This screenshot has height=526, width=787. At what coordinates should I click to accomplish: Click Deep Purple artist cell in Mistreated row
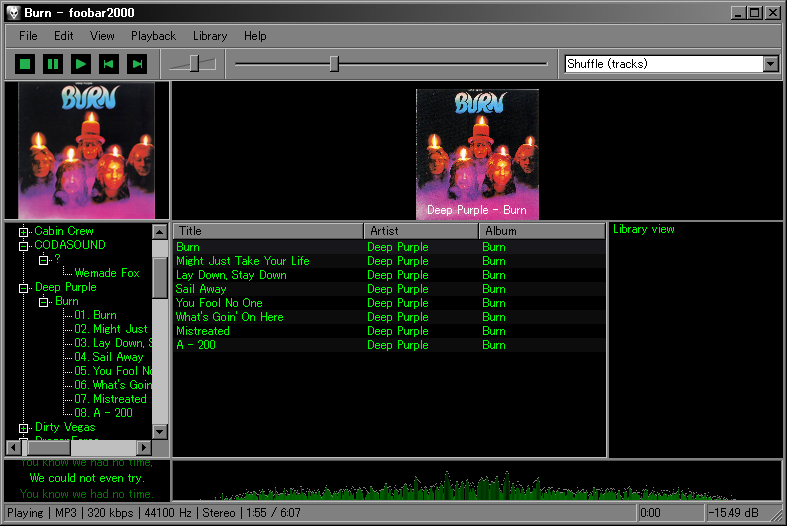(x=398, y=331)
